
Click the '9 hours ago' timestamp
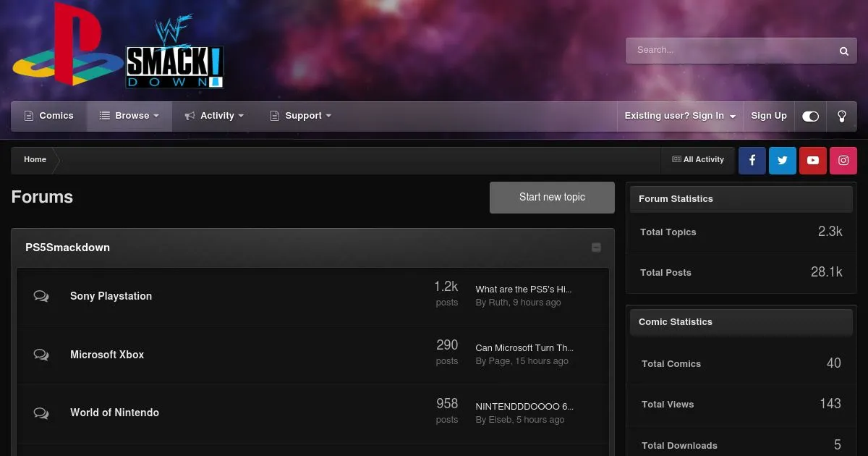[537, 303]
